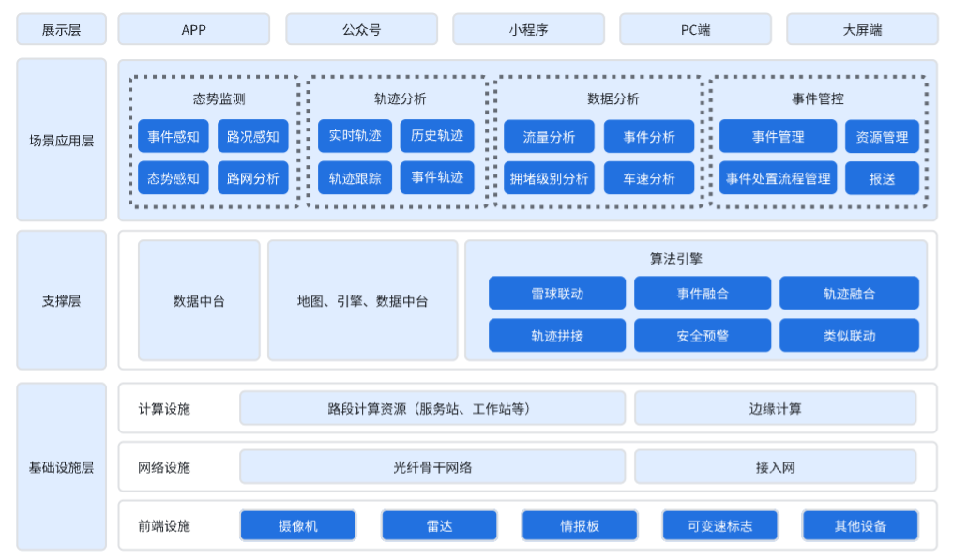Select the 大屏端 box

tap(862, 29)
